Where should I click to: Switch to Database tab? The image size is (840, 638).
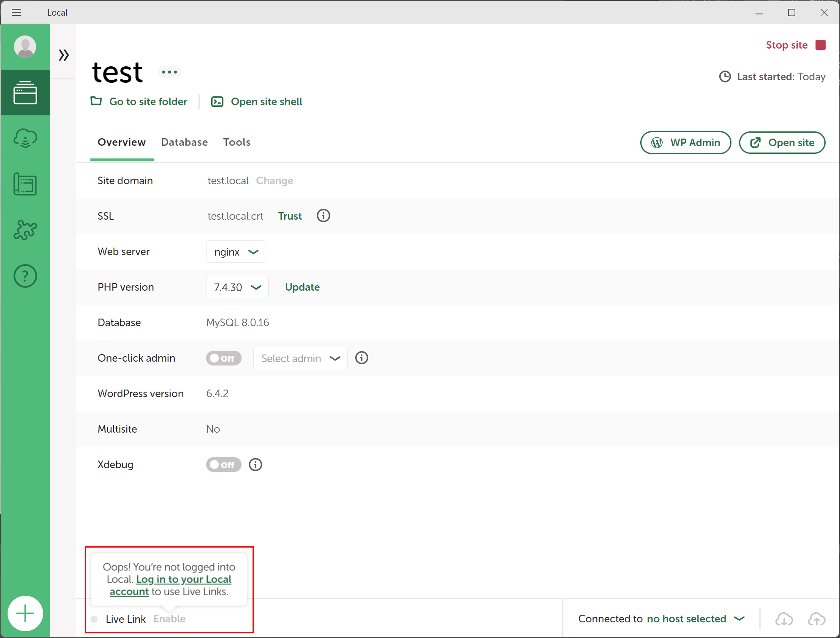(x=185, y=142)
